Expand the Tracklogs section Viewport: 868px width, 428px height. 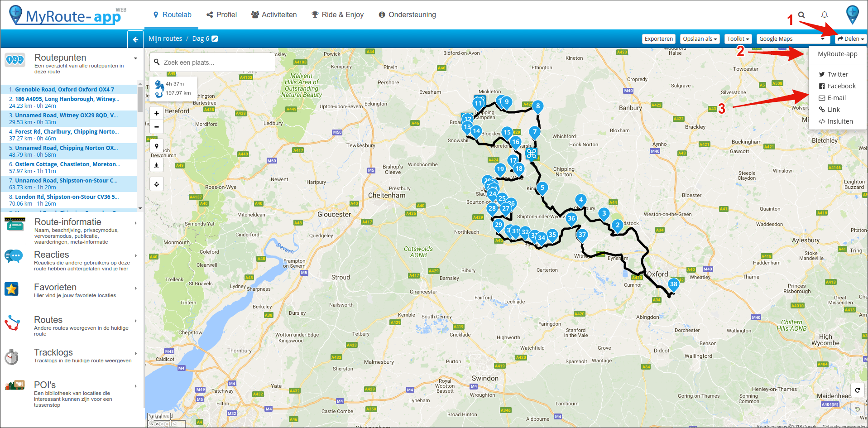pyautogui.click(x=135, y=353)
